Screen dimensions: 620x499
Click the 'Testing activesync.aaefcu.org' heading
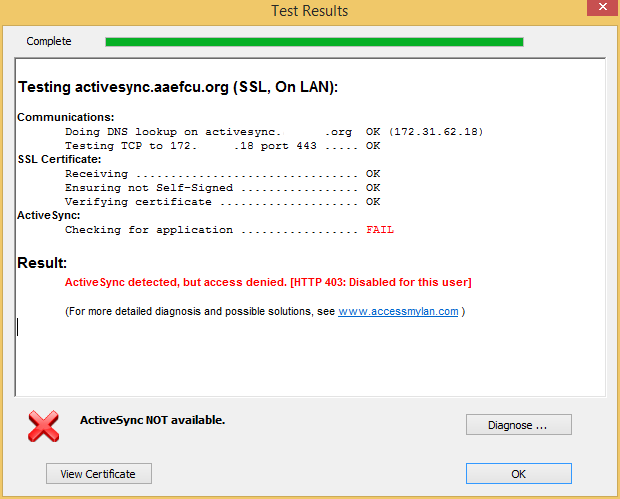tap(178, 87)
